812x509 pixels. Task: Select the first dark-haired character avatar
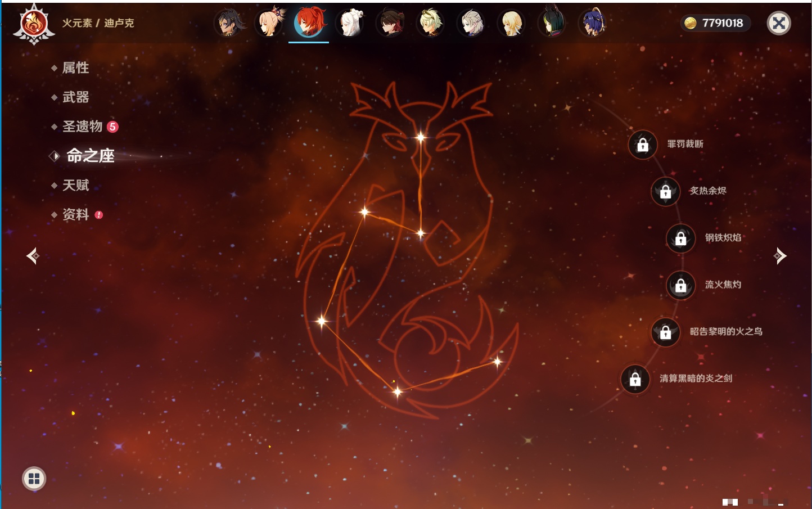click(229, 23)
